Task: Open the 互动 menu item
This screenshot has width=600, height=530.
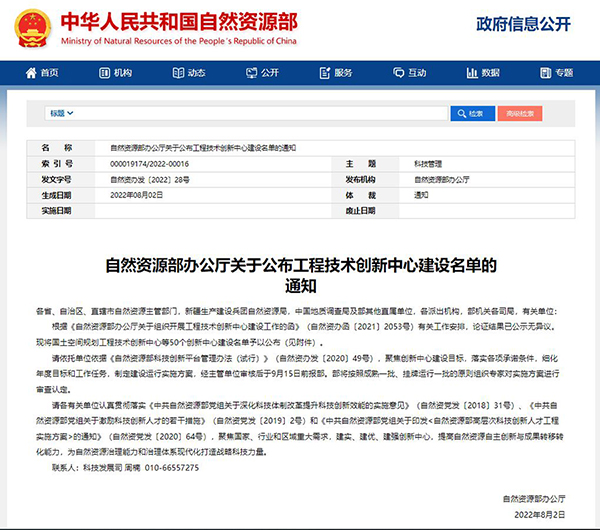Action: (x=409, y=73)
